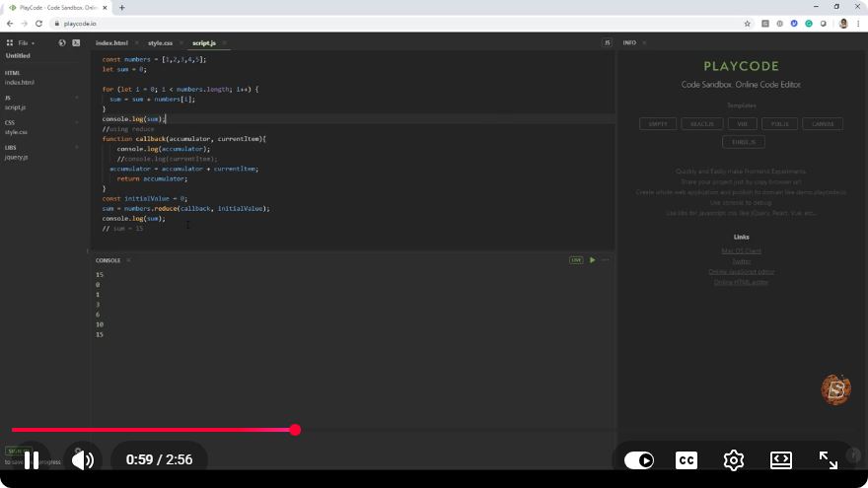Image resolution: width=868 pixels, height=488 pixels.
Task: Enter fullscreen mode
Action: (x=829, y=460)
